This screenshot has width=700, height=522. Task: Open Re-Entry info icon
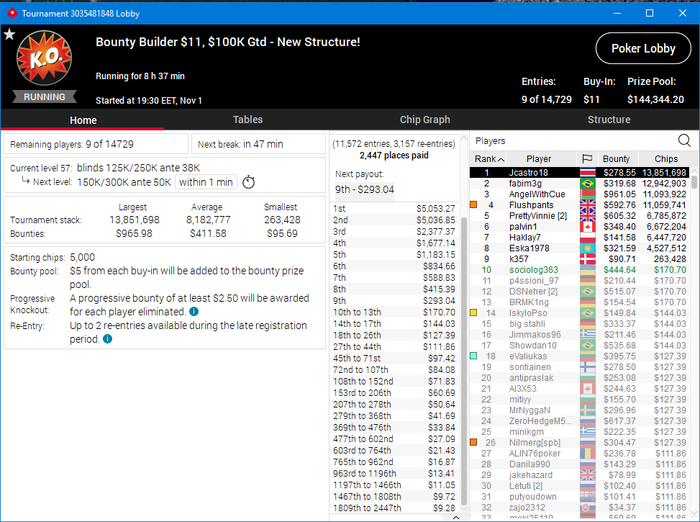(x=108, y=339)
